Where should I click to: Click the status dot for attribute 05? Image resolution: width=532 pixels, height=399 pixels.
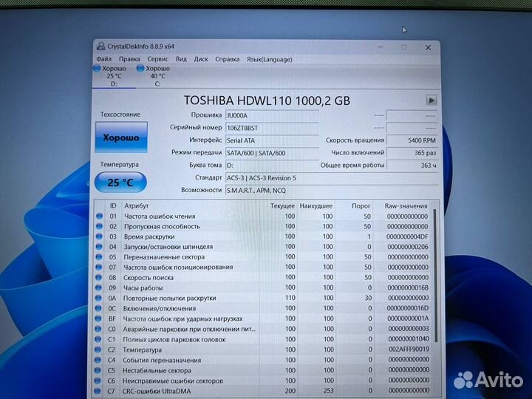pos(99,257)
